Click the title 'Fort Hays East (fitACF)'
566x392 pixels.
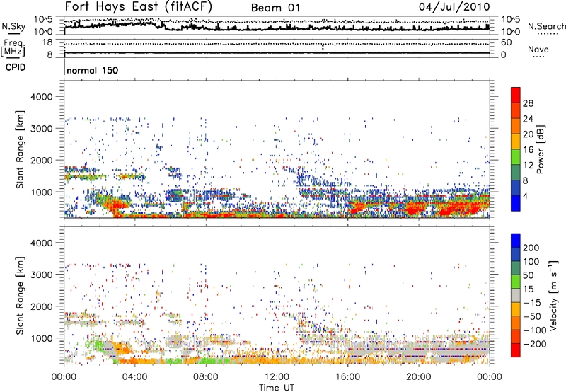coord(138,7)
